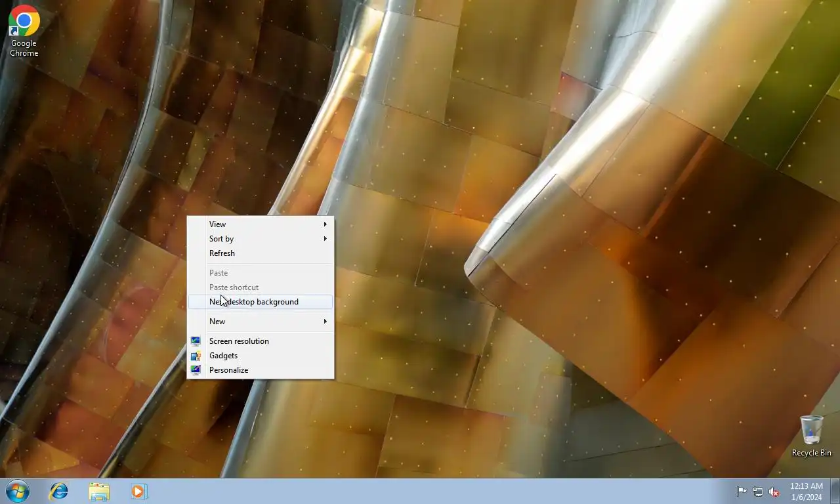Click the network status tray icon

758,492
